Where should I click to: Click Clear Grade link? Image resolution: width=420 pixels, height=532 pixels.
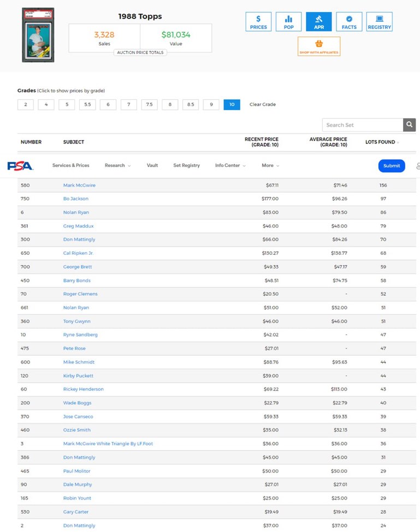263,105
